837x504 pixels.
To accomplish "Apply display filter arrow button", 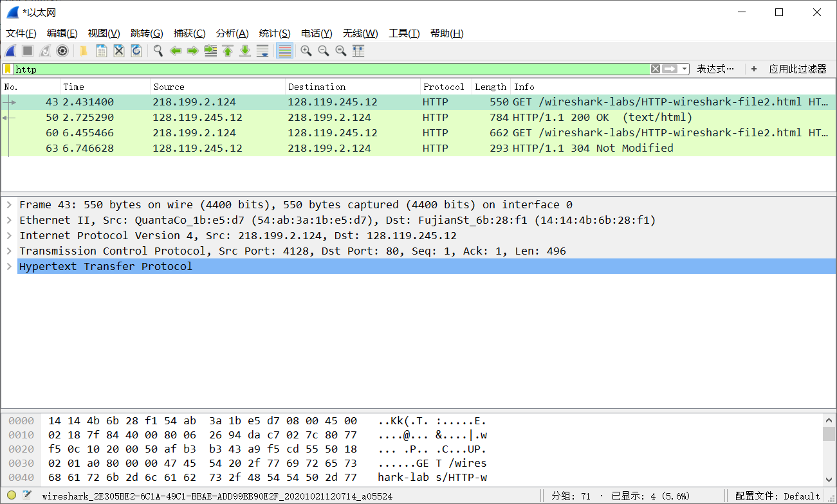I will pos(670,69).
